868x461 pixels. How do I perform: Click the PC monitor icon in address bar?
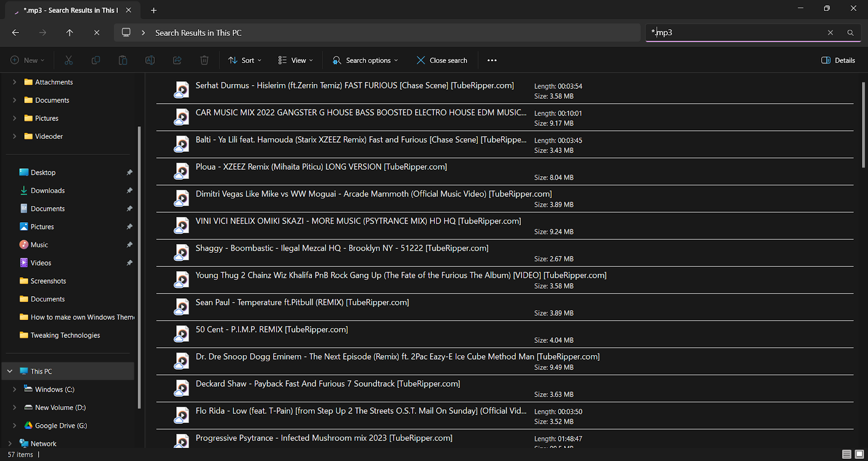pyautogui.click(x=126, y=33)
